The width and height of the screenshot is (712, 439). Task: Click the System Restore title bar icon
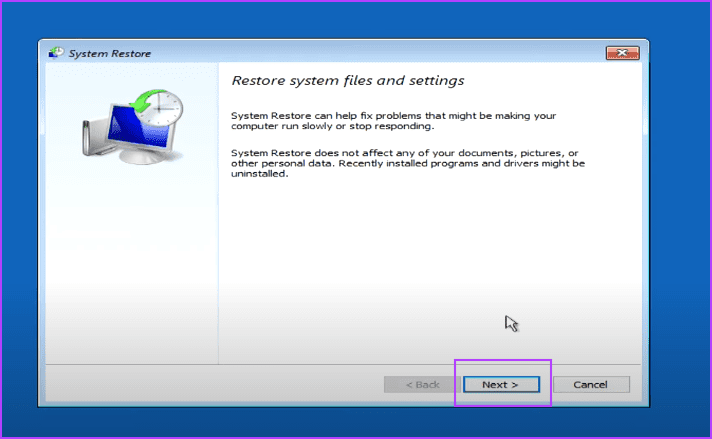tap(55, 53)
